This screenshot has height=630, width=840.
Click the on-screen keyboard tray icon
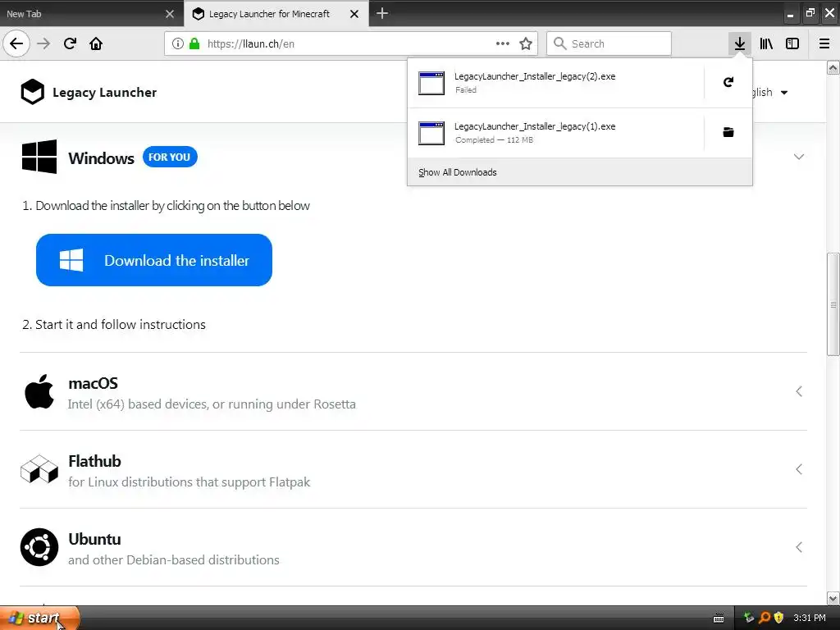(719, 619)
